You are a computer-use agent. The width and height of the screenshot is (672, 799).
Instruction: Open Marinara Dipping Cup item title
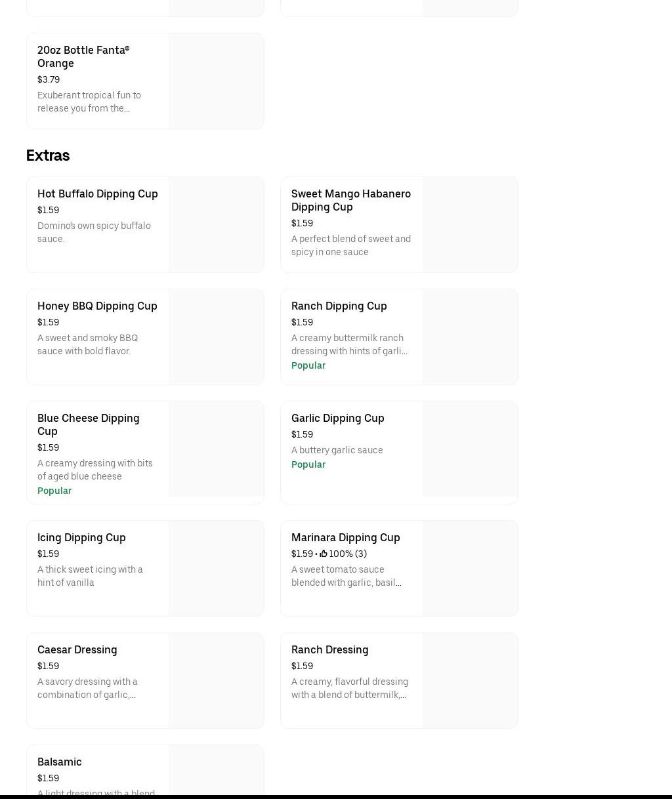(x=345, y=537)
